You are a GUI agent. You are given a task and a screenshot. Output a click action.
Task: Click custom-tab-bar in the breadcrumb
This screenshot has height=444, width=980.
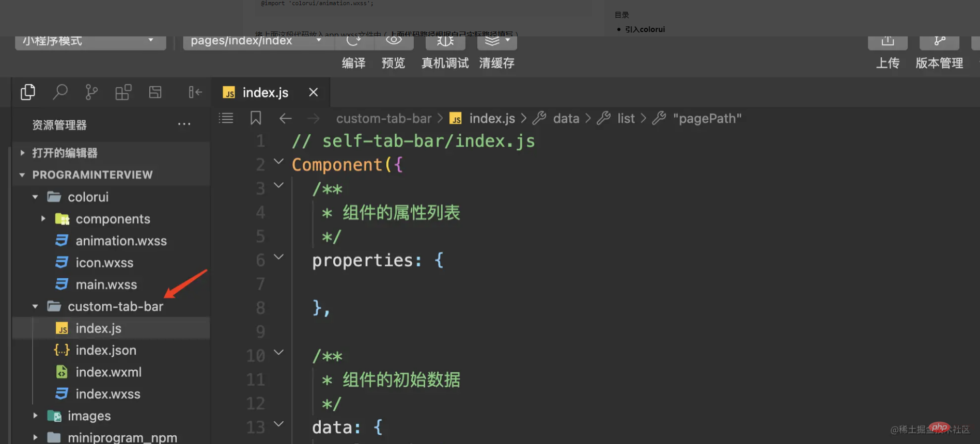point(384,119)
